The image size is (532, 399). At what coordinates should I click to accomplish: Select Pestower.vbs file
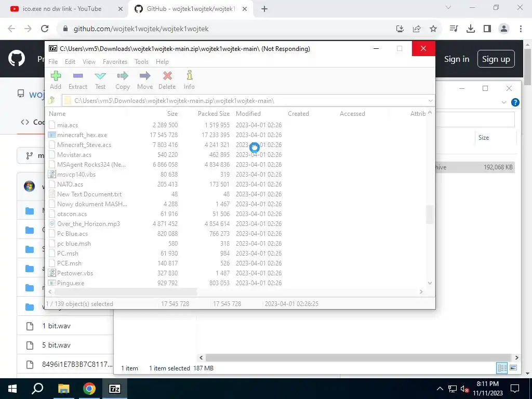(75, 273)
